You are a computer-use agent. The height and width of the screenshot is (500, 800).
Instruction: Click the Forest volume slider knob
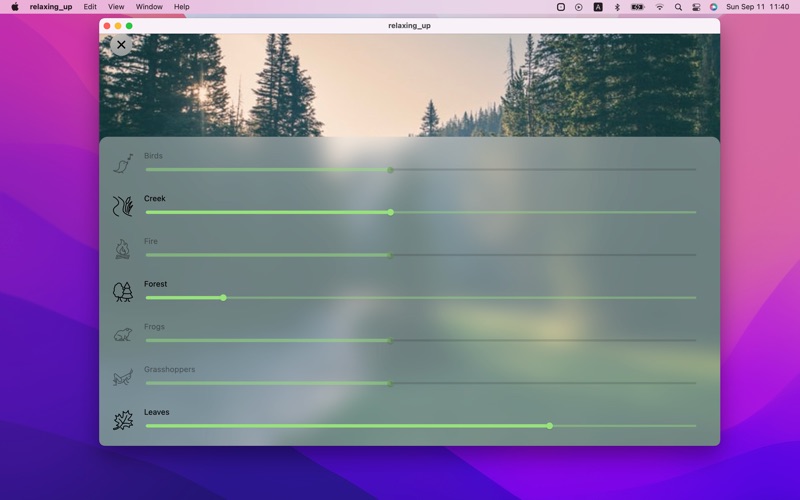coord(223,298)
